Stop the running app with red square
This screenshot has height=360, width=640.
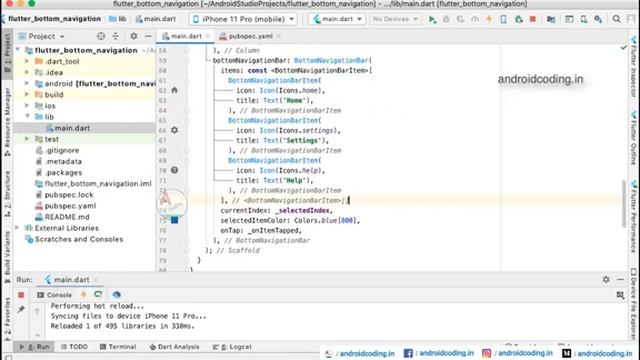[x=533, y=19]
